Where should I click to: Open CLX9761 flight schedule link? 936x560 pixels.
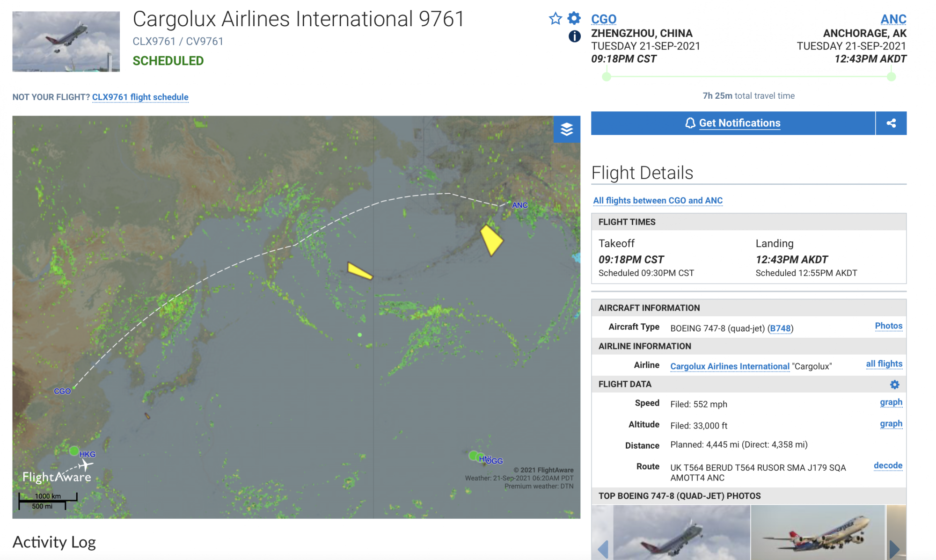[140, 97]
